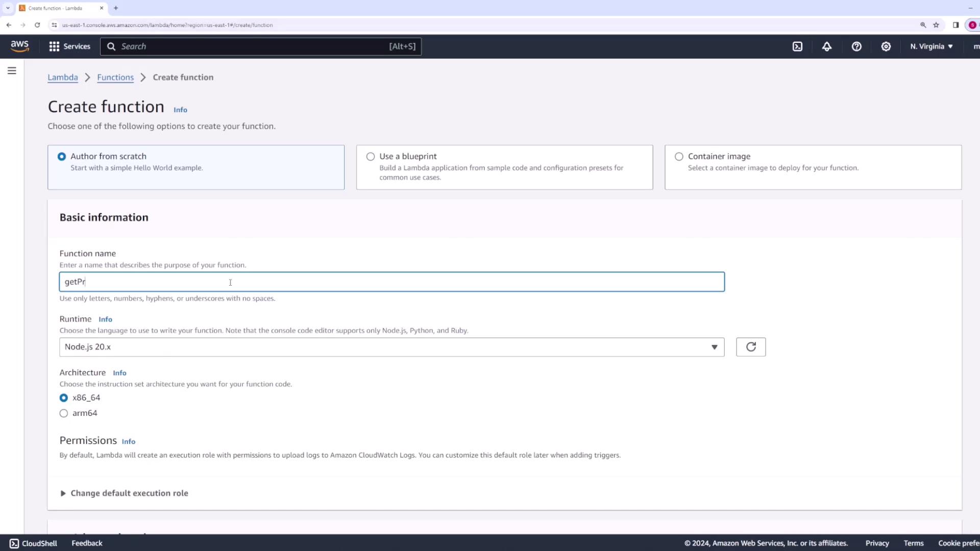
Task: Open the AWS Services grid menu
Action: (69, 46)
